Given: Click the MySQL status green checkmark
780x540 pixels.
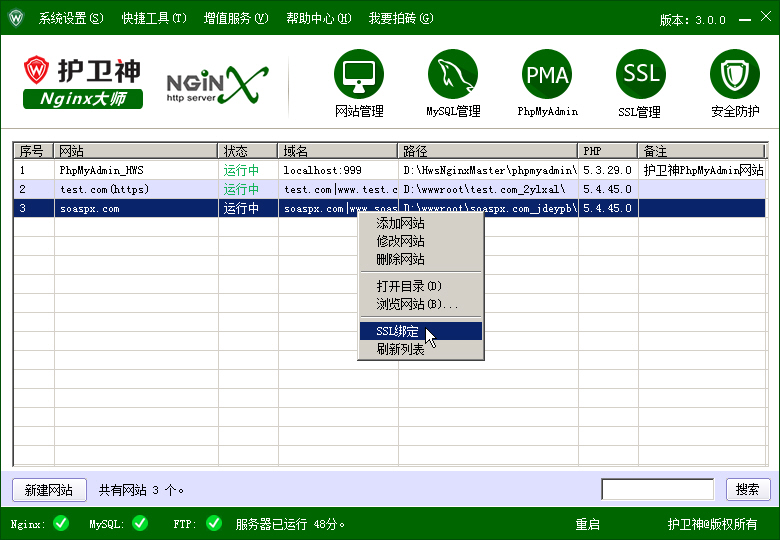Looking at the screenshot, I should click(x=139, y=523).
